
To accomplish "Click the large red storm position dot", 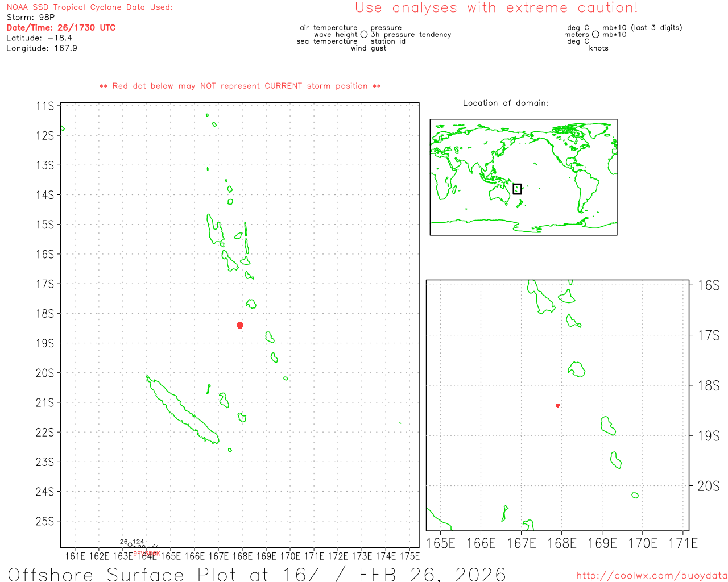I will 240,325.
